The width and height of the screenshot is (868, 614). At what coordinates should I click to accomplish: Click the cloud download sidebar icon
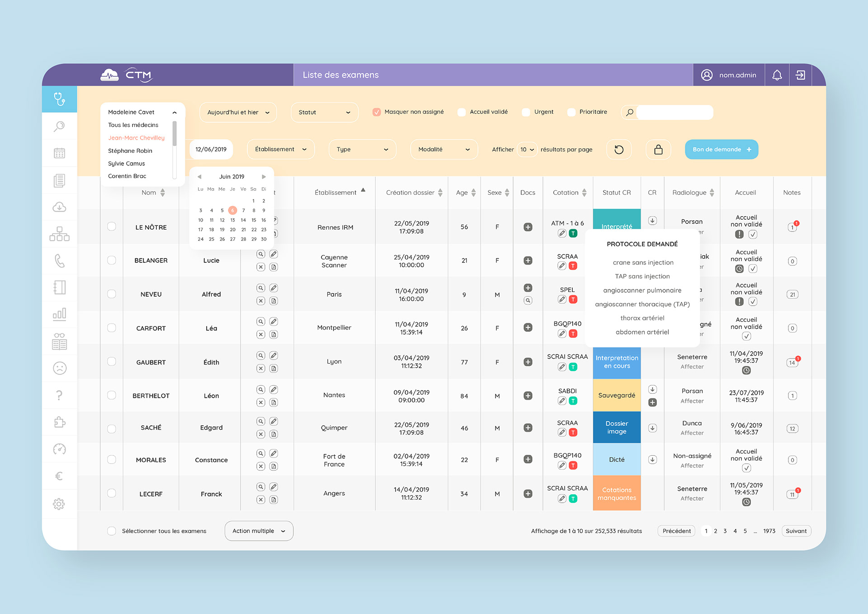tap(59, 207)
